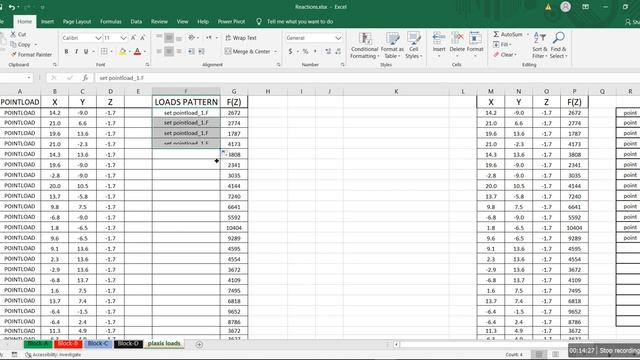This screenshot has height=360, width=640.
Task: Click Merge & Center
Action: click(247, 51)
